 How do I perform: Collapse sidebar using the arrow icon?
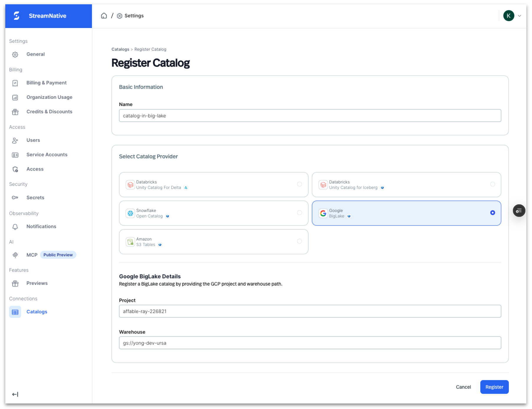[15, 394]
